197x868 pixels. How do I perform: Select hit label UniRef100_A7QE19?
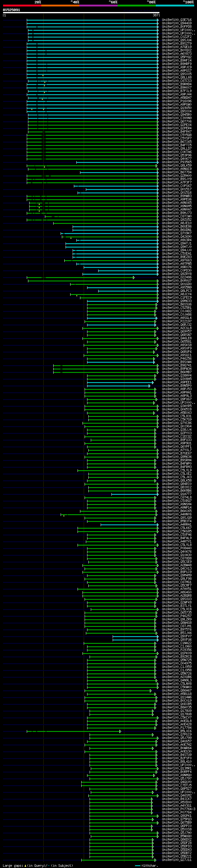tap(177, 47)
